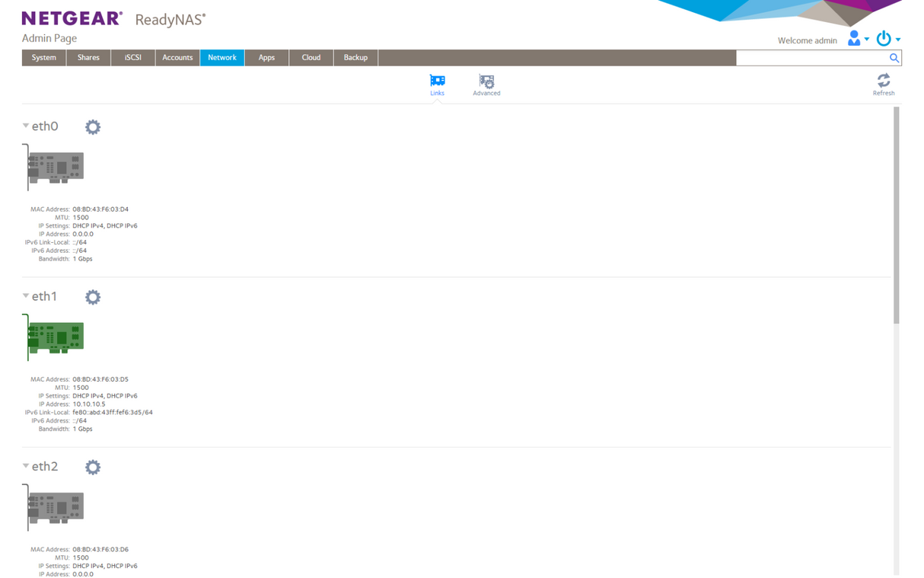
Task: Click the IP address 10.10.10.5
Action: (89, 404)
